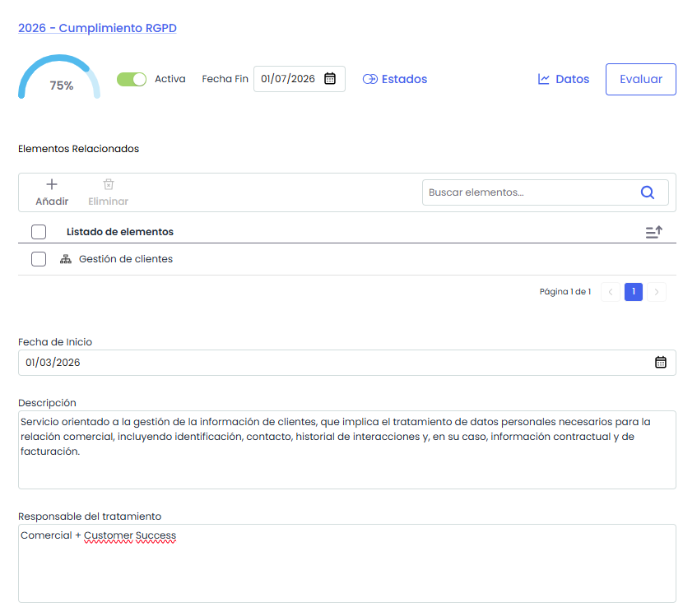Screen dimensions: 683x616
Task: Open the Estados panel
Action: pyautogui.click(x=395, y=80)
